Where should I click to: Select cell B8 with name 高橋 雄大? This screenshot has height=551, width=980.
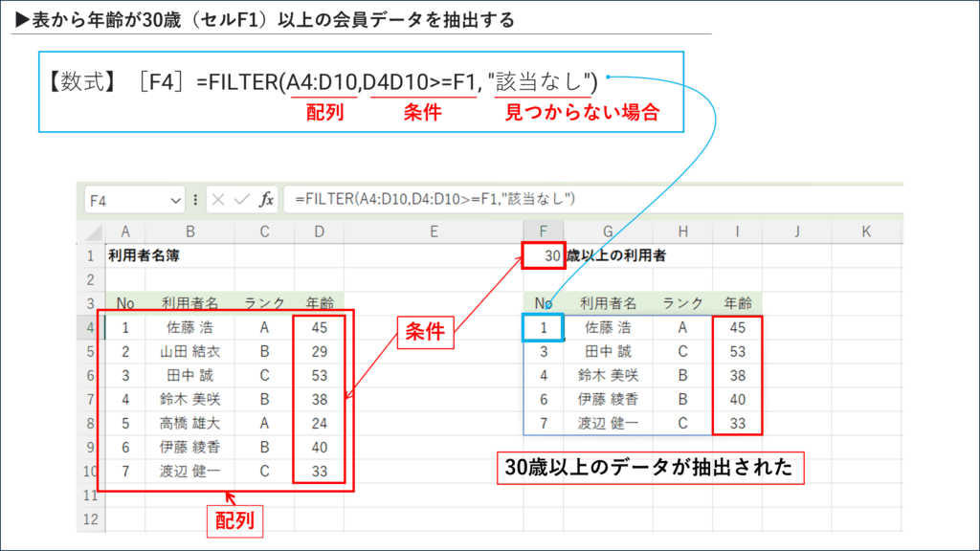pos(190,423)
